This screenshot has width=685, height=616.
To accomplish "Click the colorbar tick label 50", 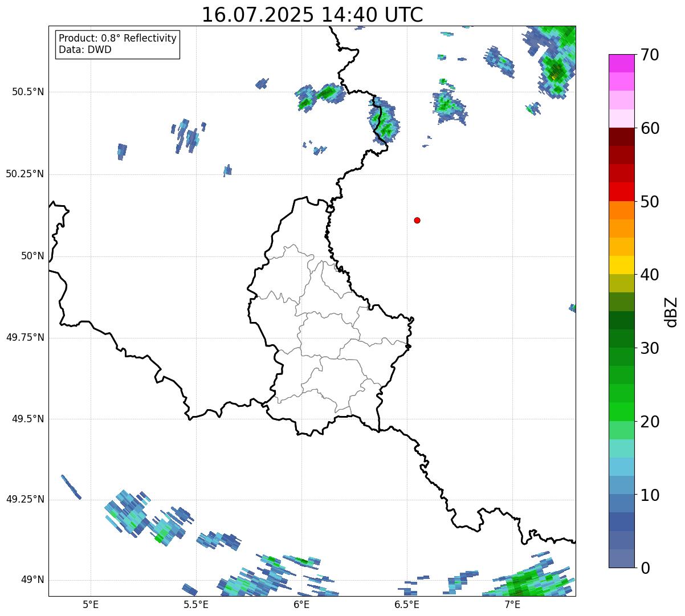I will click(x=650, y=202).
